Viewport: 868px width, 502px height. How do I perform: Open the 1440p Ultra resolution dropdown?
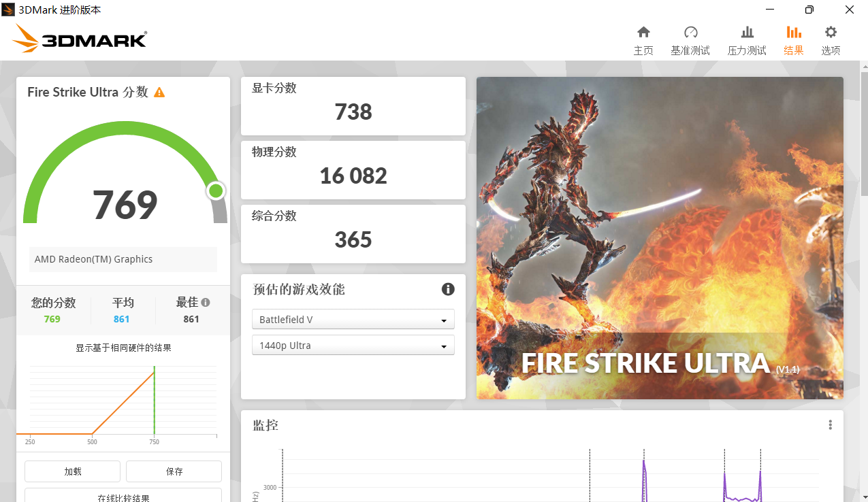(353, 346)
